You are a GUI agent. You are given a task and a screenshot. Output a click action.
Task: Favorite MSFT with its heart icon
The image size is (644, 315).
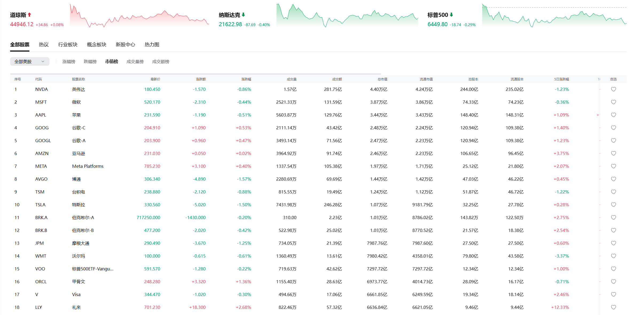[x=613, y=102]
